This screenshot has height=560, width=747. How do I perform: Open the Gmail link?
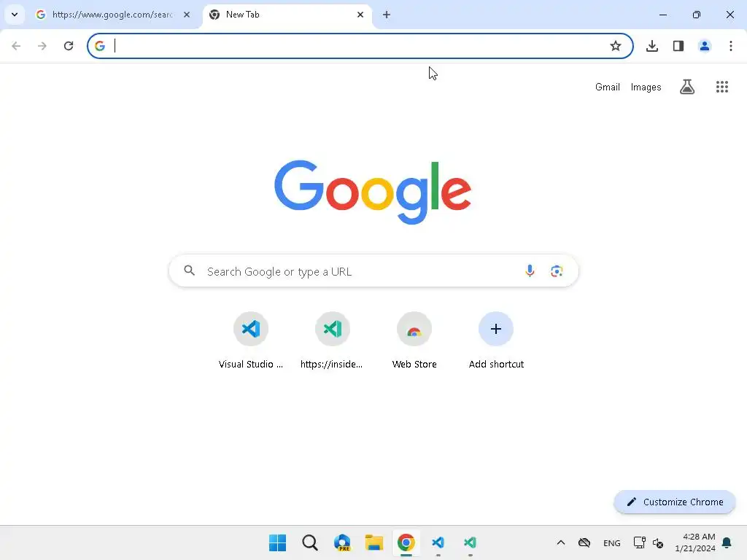(x=608, y=87)
